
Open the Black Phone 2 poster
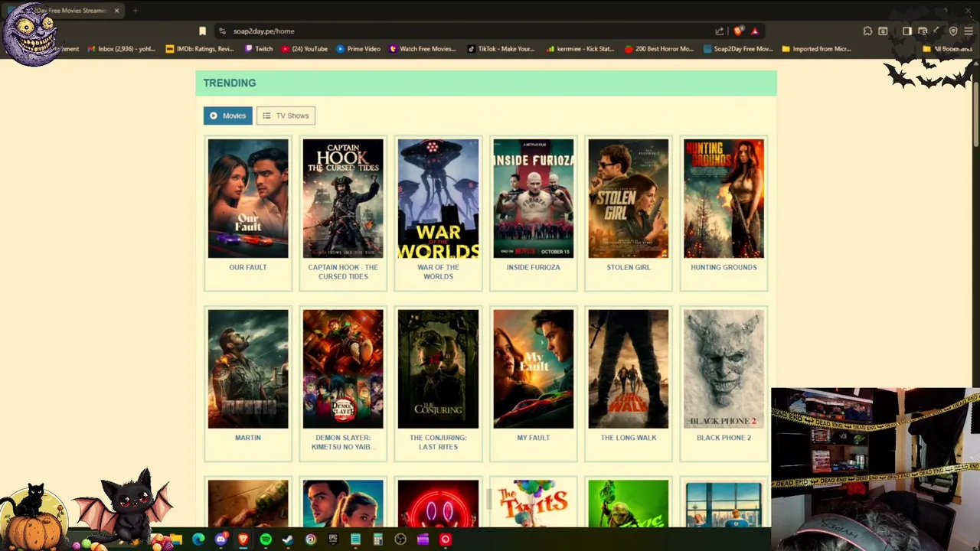coord(724,370)
